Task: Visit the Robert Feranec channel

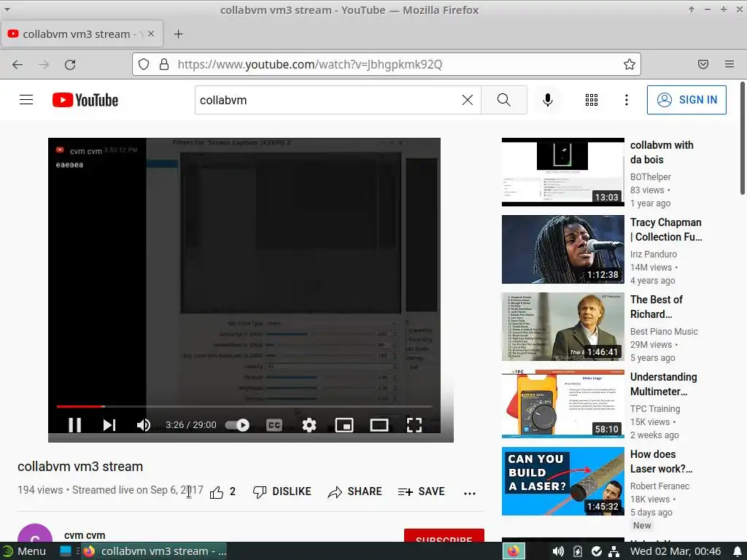Action: [659, 486]
